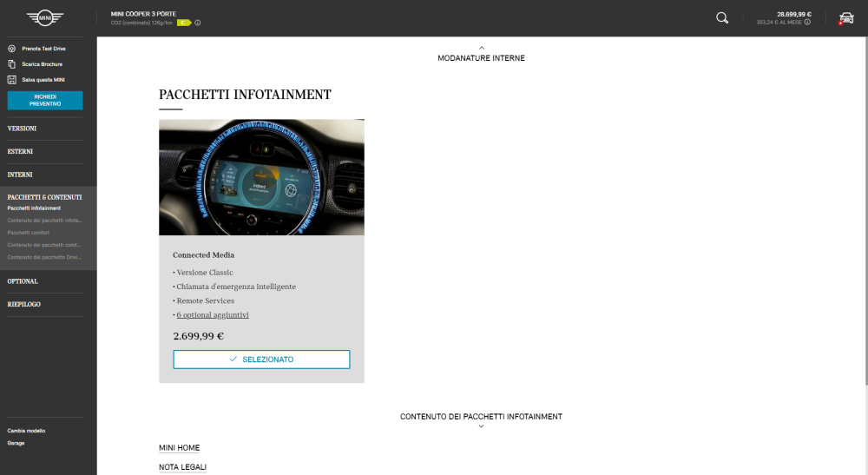Select Pacchetti & Contenuti section

point(44,197)
